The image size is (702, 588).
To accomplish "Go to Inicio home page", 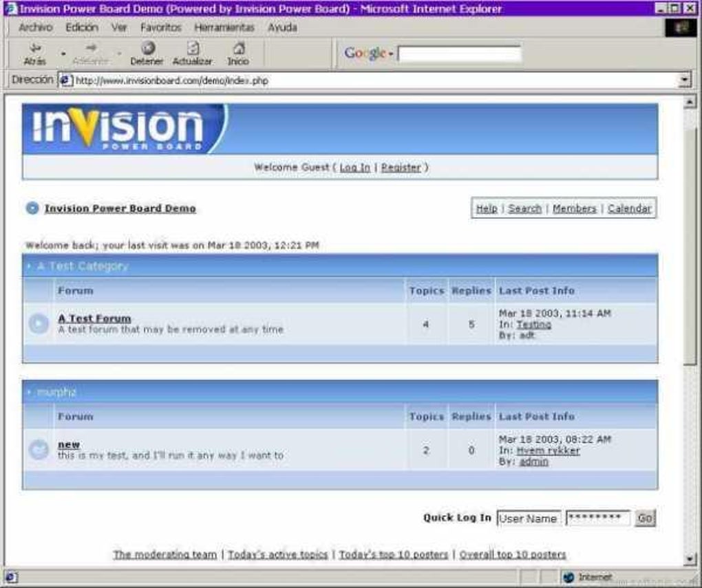I will coord(238,54).
